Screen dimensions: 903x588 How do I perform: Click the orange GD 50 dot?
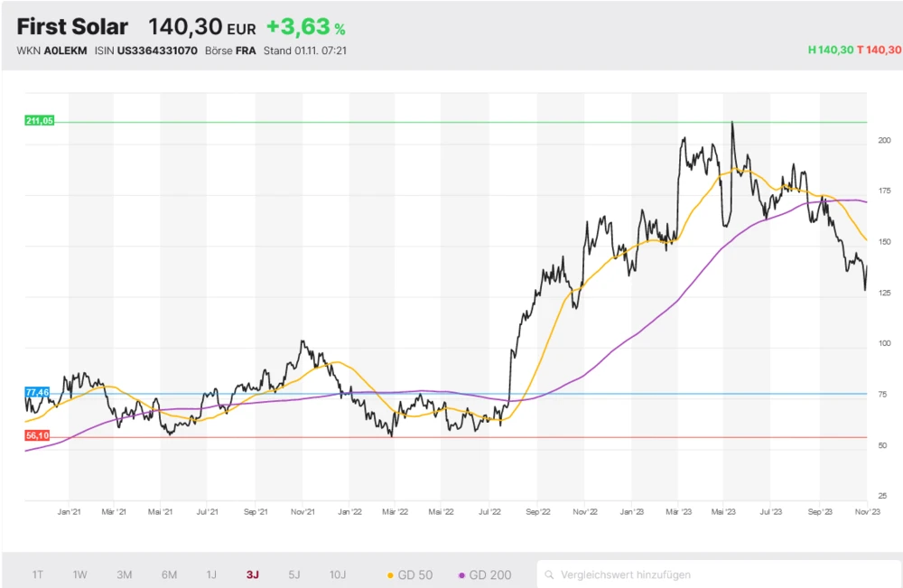pyautogui.click(x=390, y=575)
